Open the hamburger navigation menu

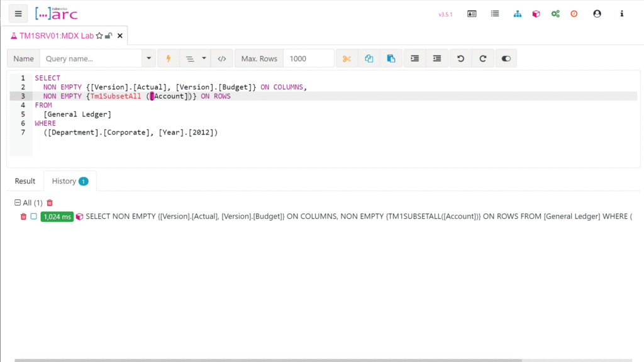18,13
